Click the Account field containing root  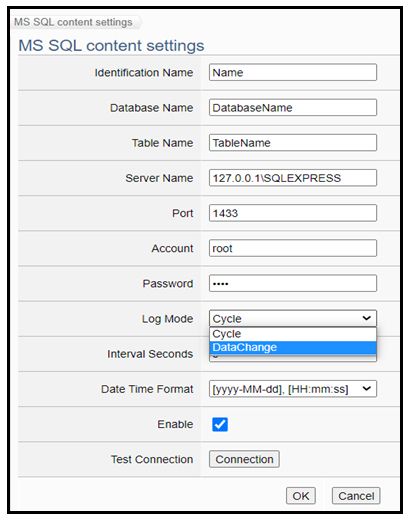(x=293, y=248)
